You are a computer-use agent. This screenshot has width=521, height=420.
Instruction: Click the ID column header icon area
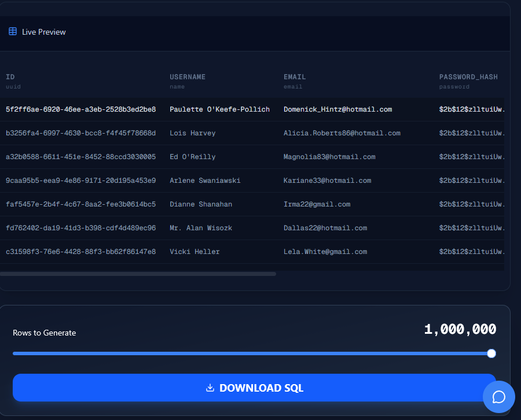pos(10,76)
